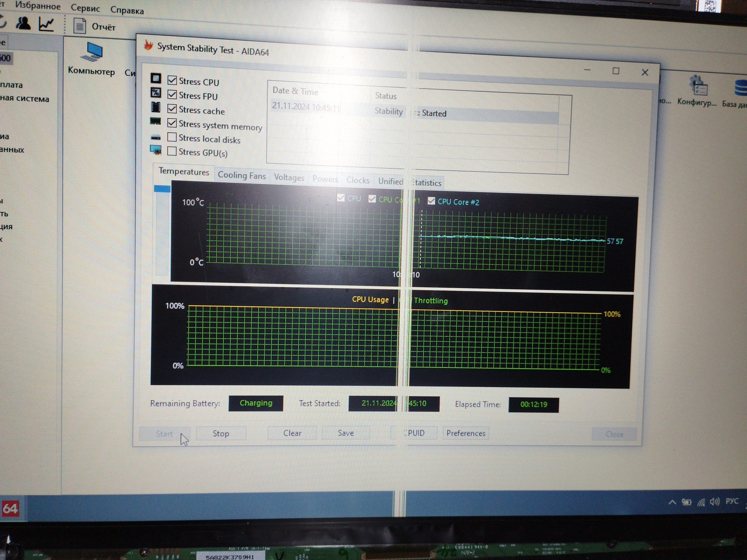Uncheck Stress FPU checkbox
This screenshot has width=747, height=560.
pos(172,94)
